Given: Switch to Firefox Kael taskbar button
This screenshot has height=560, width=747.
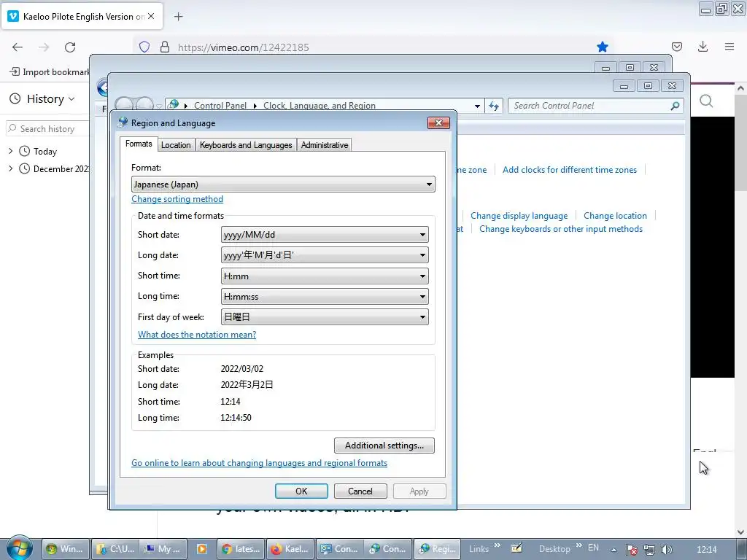Looking at the screenshot, I should click(290, 548).
